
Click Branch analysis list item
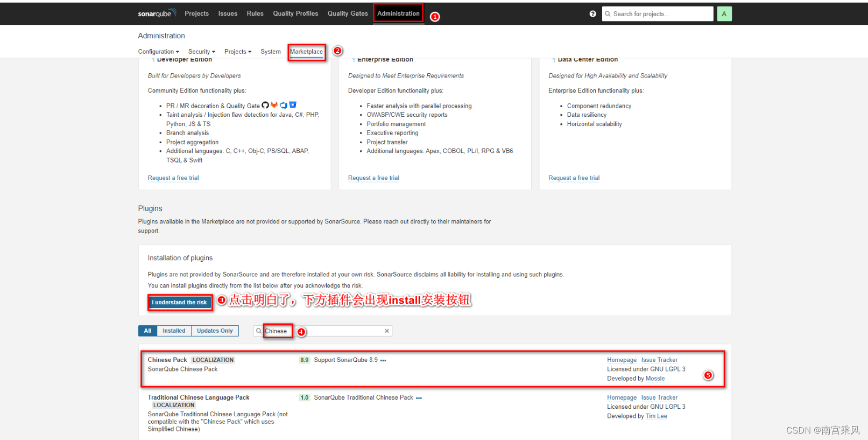click(187, 134)
